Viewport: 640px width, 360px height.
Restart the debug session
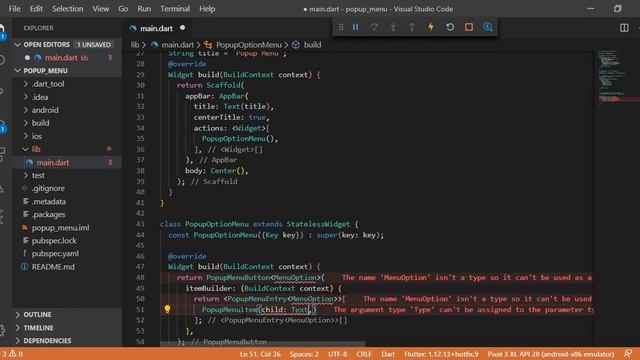pyautogui.click(x=450, y=27)
